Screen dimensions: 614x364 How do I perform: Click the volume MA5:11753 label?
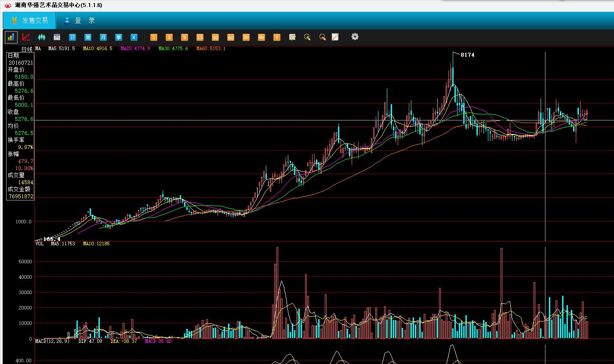[63, 244]
